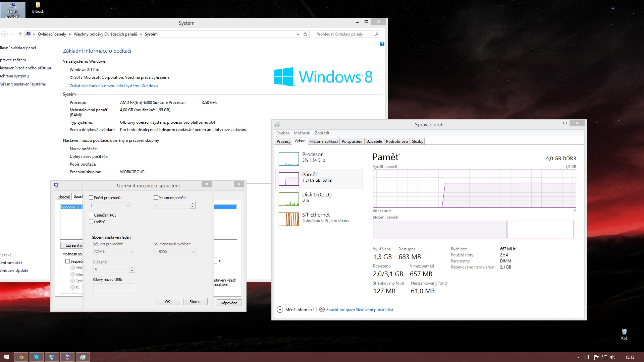Open the processor count dropdown
Image resolution: width=644 pixels, height=362 pixels.
pyautogui.click(x=110, y=206)
